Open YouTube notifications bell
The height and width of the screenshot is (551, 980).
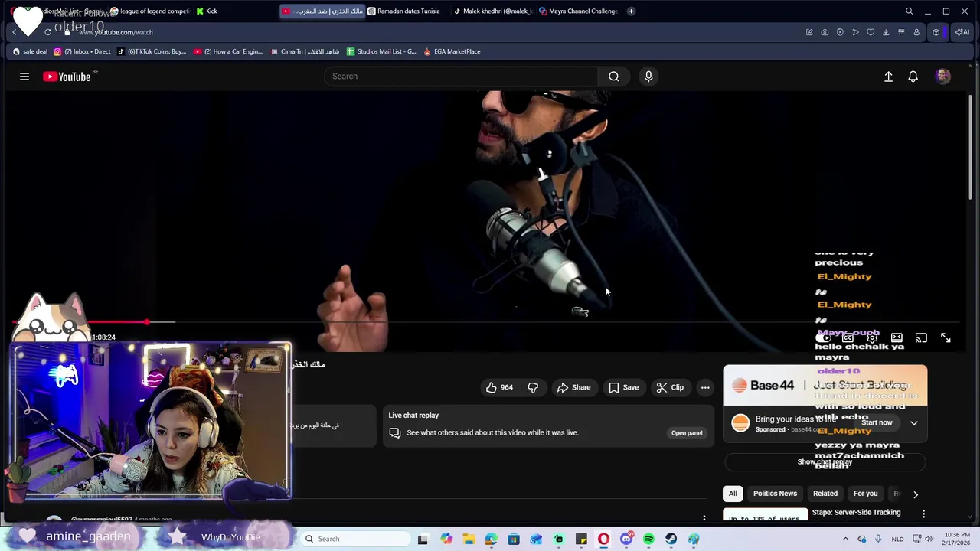913,77
